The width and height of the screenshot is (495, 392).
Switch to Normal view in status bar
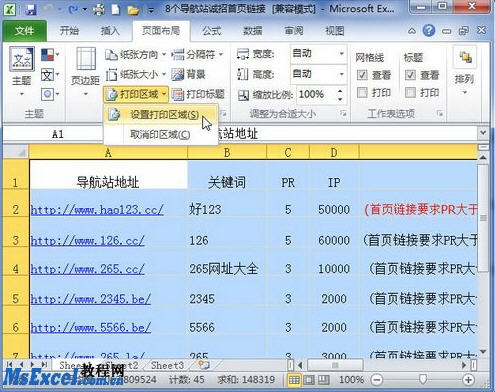pyautogui.click(x=294, y=380)
